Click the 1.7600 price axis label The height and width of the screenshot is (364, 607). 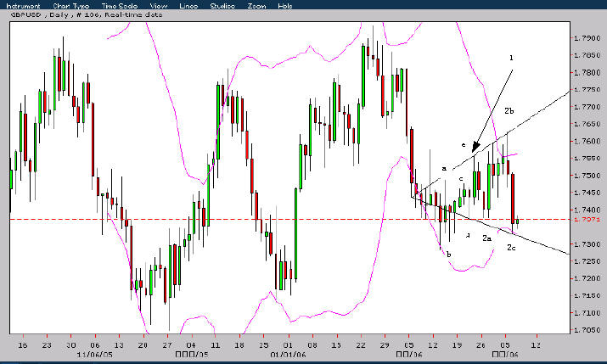tap(587, 141)
